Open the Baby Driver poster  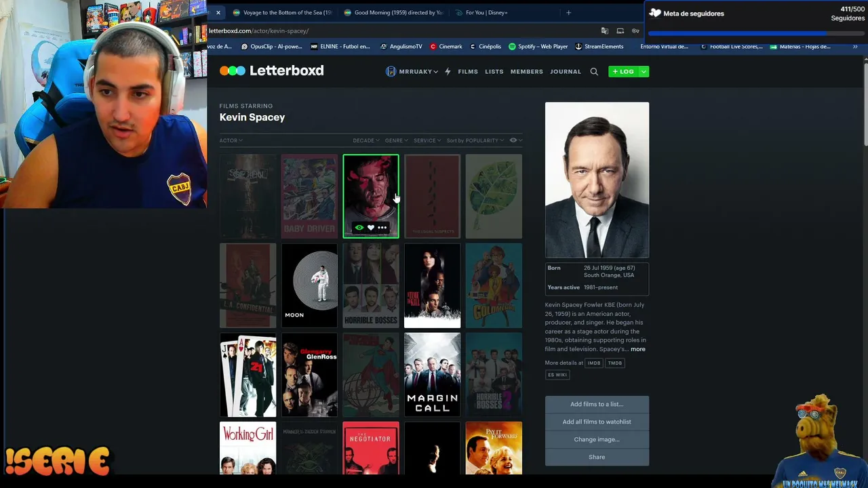click(309, 197)
